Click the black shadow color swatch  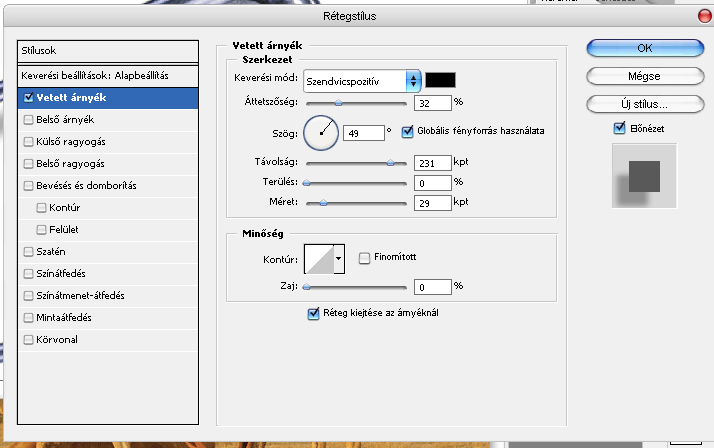[440, 80]
